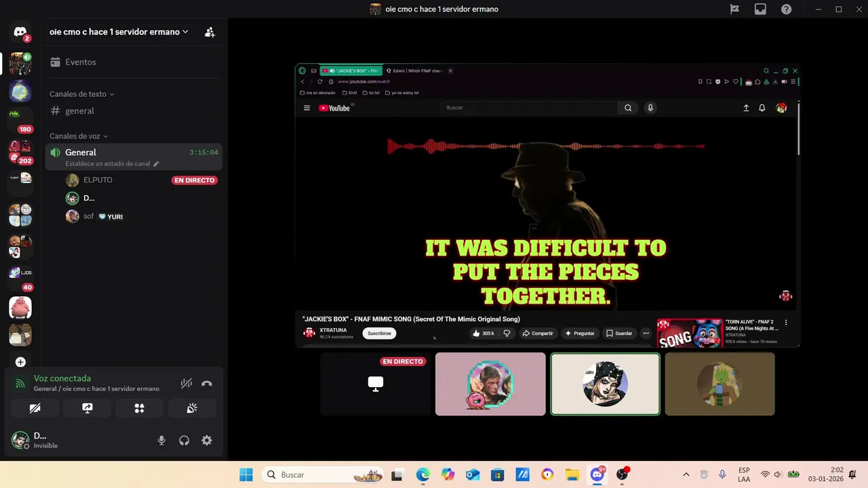The width and height of the screenshot is (868, 488).
Task: Open the server name dropdown menu
Action: click(x=119, y=32)
